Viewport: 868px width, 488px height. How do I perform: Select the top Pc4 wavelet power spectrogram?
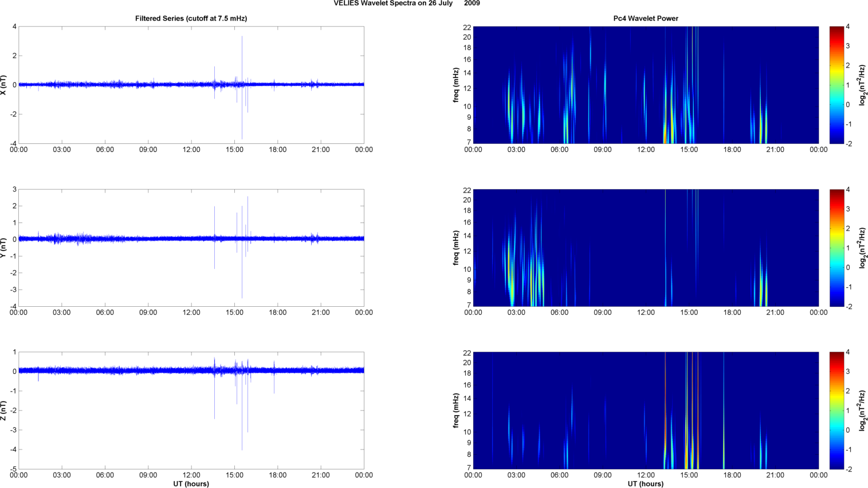pyautogui.click(x=646, y=85)
